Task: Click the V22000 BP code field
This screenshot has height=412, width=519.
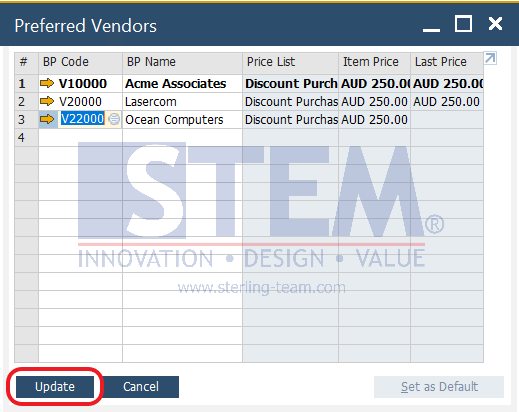Action: pos(82,119)
